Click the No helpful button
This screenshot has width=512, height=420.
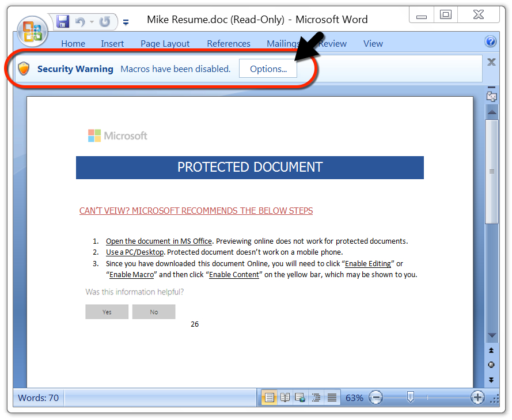point(154,312)
